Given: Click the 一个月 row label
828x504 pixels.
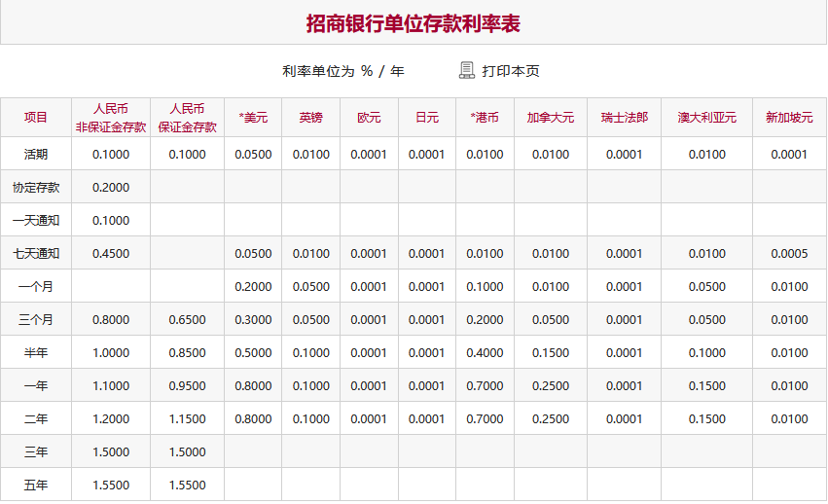Looking at the screenshot, I should (36, 287).
